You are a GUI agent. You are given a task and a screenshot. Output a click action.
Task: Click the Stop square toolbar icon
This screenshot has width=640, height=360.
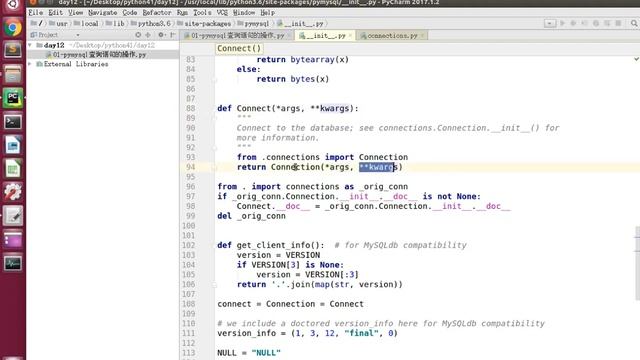(x=618, y=23)
